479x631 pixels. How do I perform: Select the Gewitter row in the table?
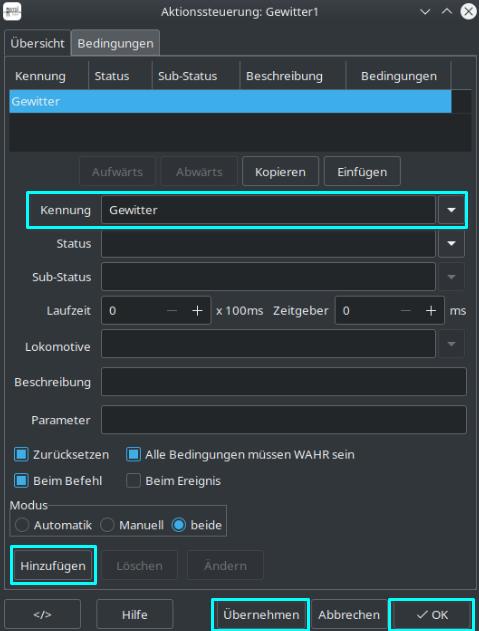click(230, 101)
